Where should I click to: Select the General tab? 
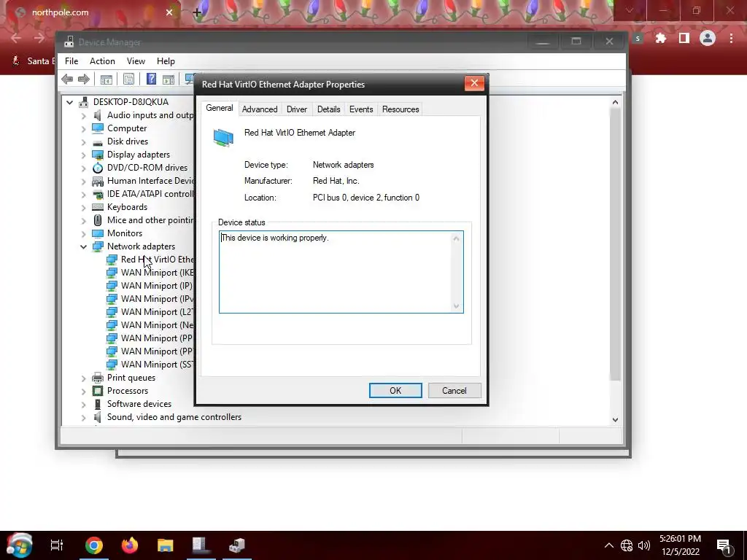click(220, 108)
